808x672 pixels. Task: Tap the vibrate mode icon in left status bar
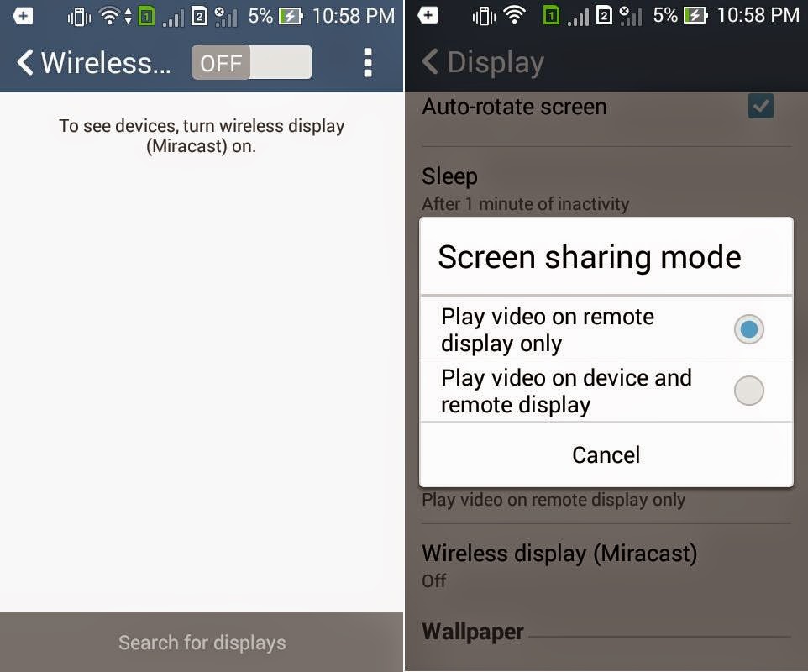(79, 17)
